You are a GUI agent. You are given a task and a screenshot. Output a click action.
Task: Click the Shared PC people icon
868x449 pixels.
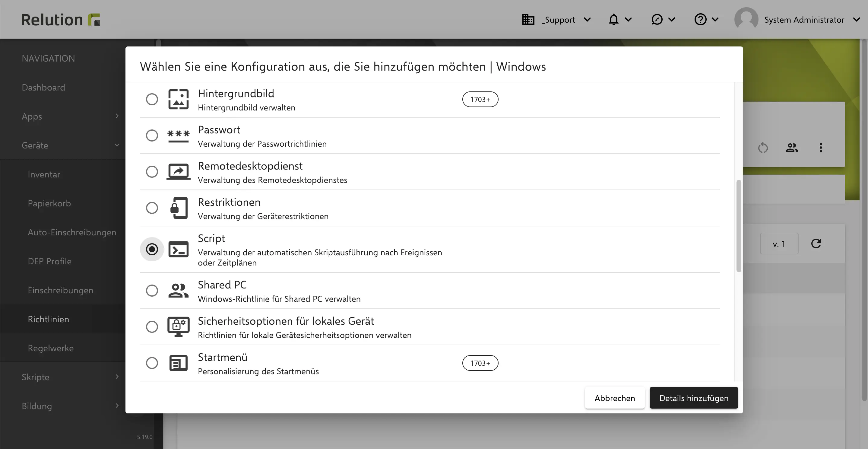pos(178,291)
